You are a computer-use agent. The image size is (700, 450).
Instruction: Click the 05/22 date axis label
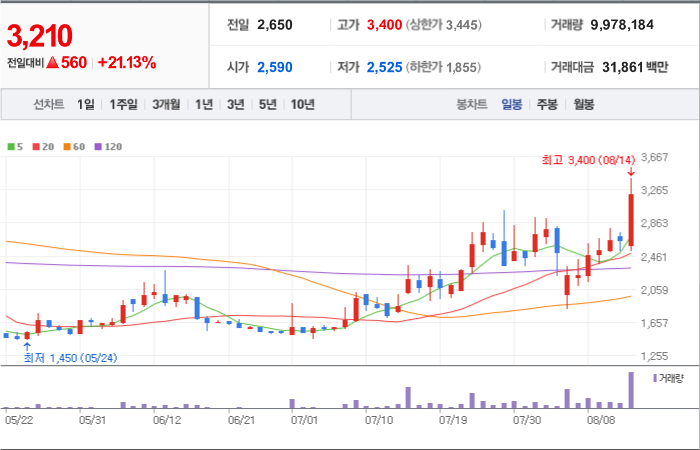18,421
